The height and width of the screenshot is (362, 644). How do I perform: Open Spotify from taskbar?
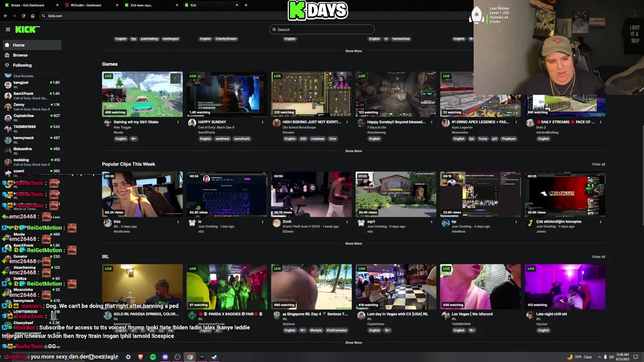(x=153, y=357)
